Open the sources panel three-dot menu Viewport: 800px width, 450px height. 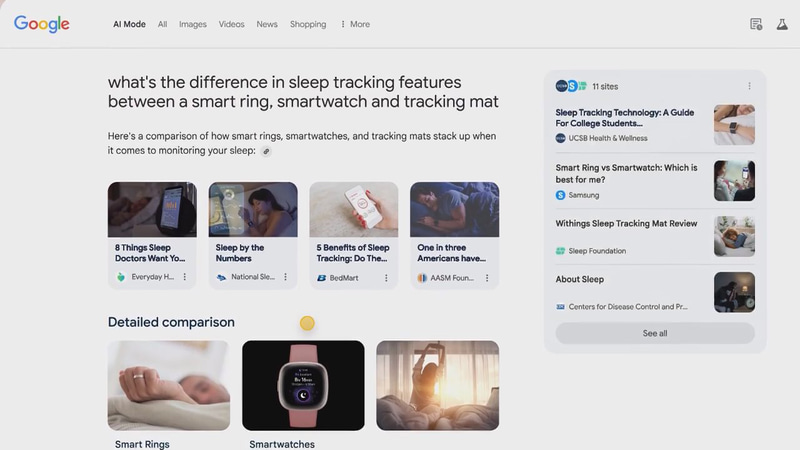point(749,86)
